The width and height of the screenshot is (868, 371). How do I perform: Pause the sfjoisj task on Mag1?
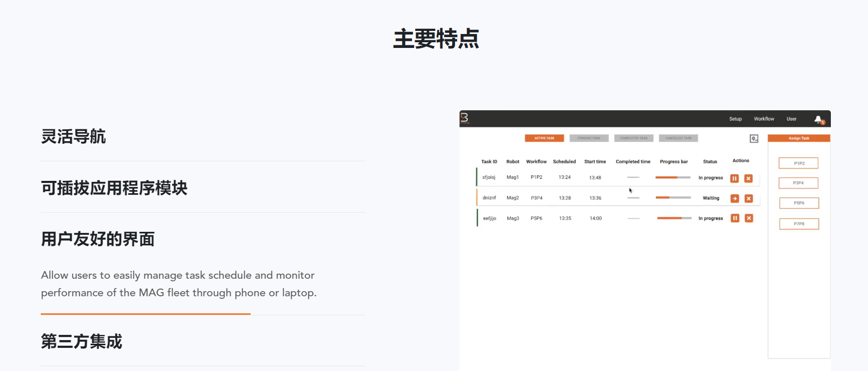(x=734, y=178)
